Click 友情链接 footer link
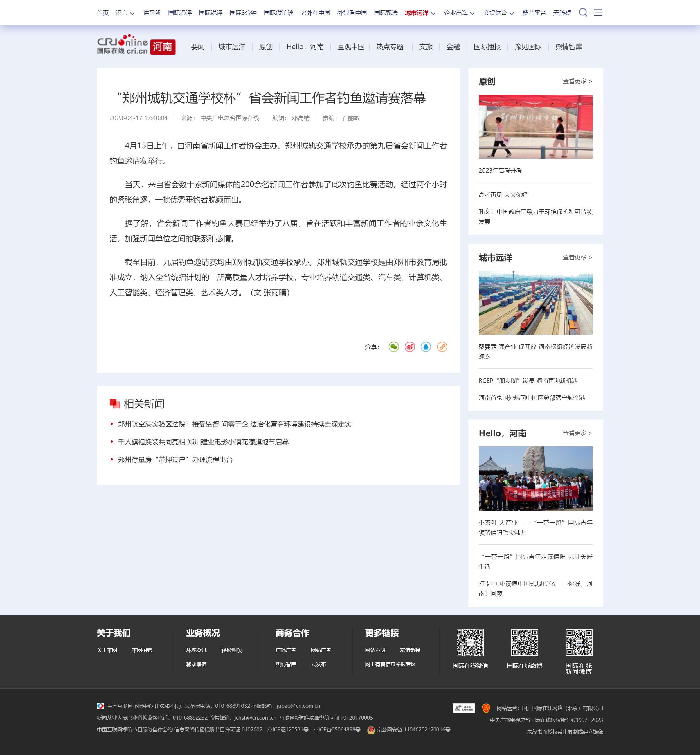Screen dimensions: 700x755 click(x=410, y=650)
